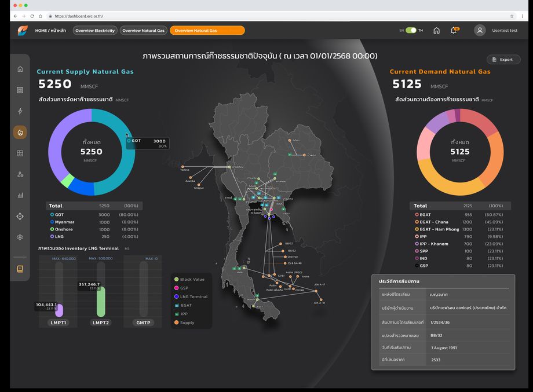Open the user profile avatar
The width and height of the screenshot is (533, 392).
[x=480, y=30]
